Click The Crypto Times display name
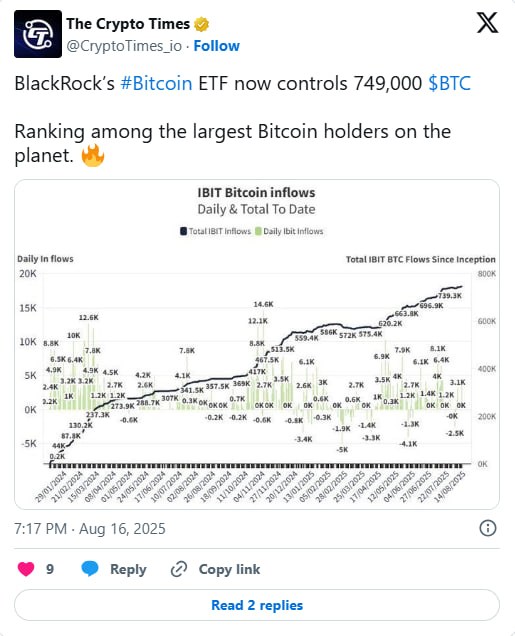Image resolution: width=515 pixels, height=636 pixels. tap(128, 24)
